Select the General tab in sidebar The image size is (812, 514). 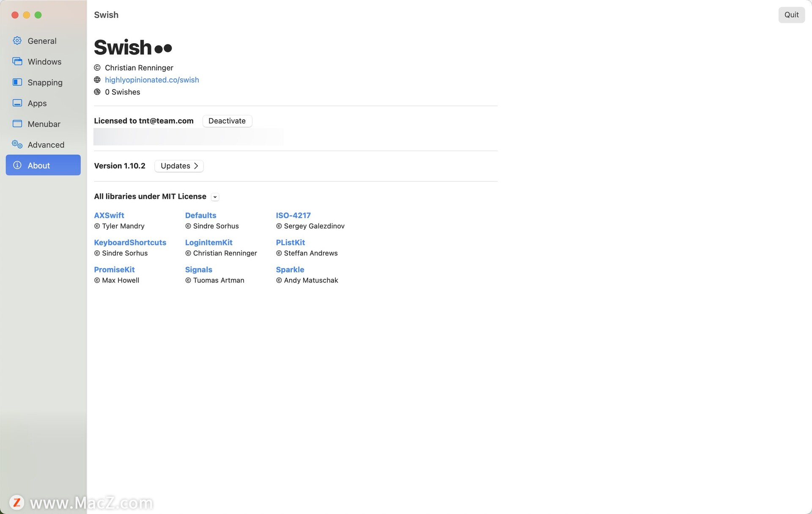[x=42, y=40]
